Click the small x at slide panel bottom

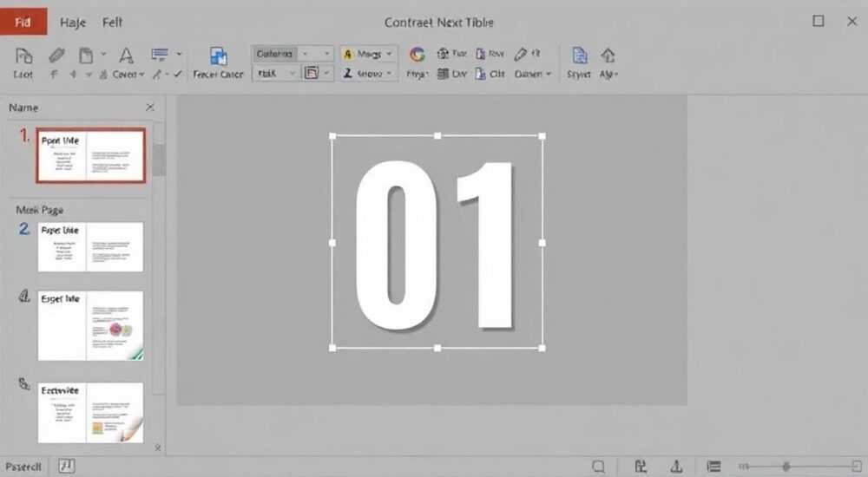158,448
